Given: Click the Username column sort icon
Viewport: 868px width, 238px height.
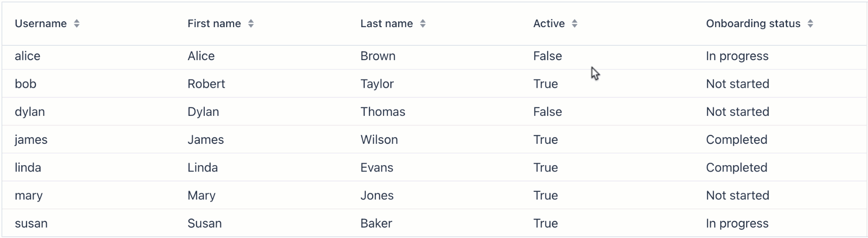Looking at the screenshot, I should pos(77,24).
